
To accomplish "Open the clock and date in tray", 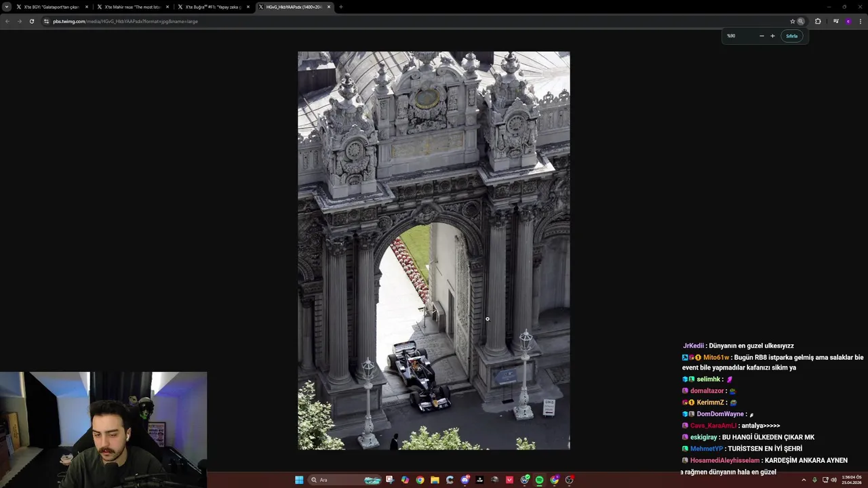I will tap(852, 480).
